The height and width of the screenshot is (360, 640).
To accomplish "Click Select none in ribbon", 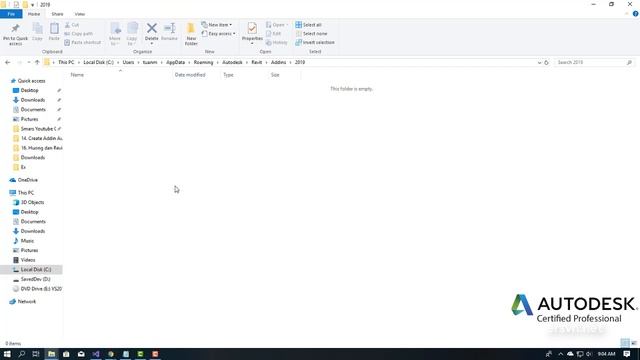I will [x=311, y=33].
